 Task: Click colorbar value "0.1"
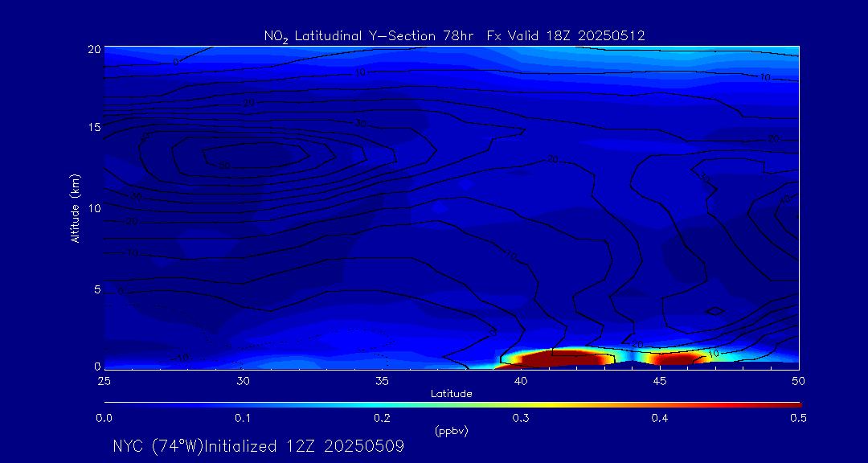[x=243, y=419]
